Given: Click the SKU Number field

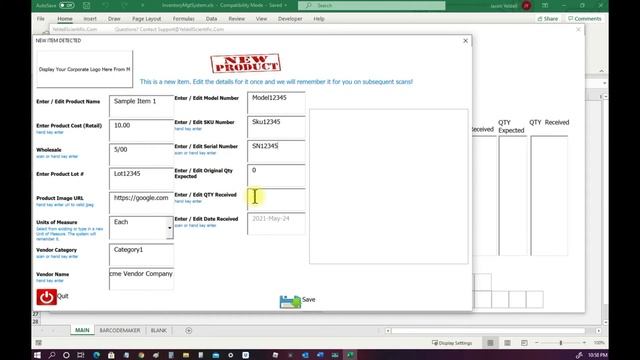Looking at the screenshot, I should click(276, 127).
